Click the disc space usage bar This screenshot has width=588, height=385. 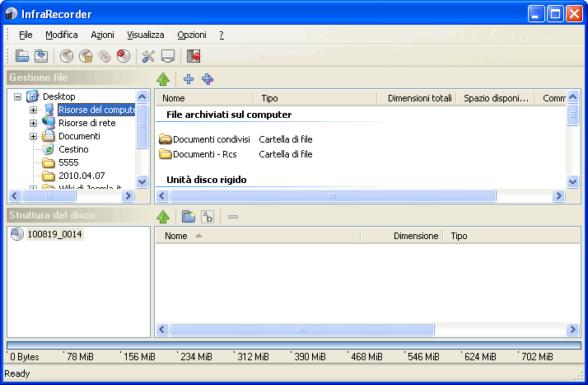click(x=294, y=345)
